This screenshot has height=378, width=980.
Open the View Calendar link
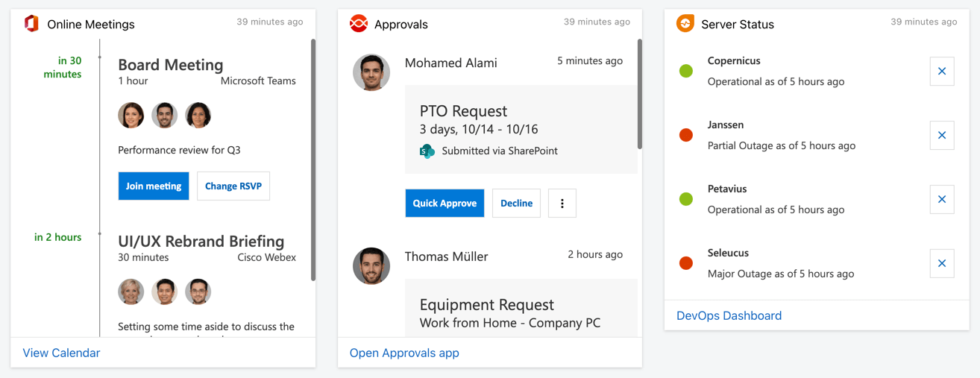(x=61, y=353)
